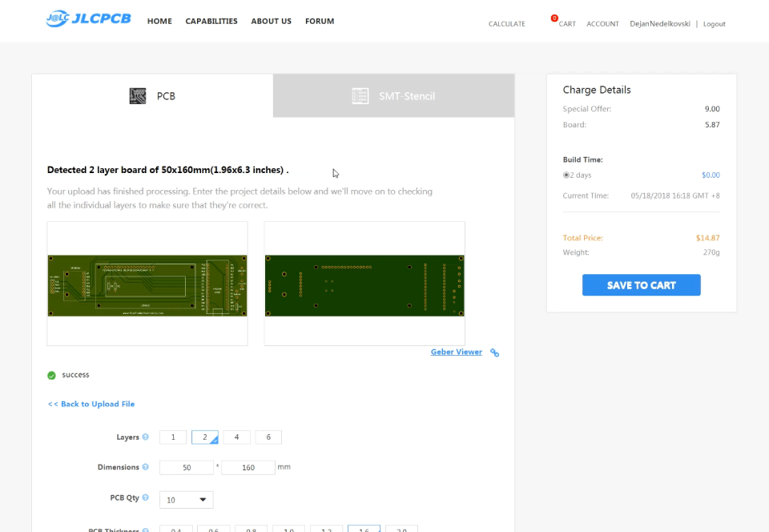Image resolution: width=769 pixels, height=532 pixels.
Task: Click the JLCPCB logo
Action: (88, 20)
